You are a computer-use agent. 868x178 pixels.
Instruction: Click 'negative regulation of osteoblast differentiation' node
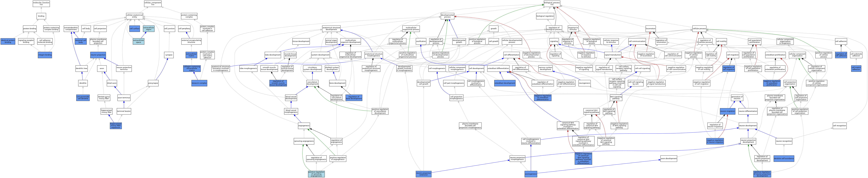(543, 98)
